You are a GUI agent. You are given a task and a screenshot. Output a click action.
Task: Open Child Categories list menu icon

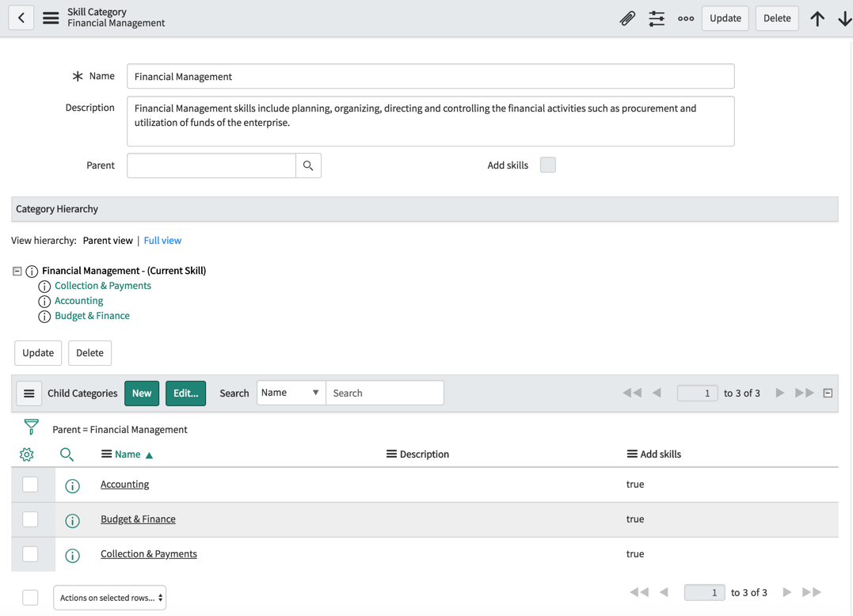click(x=29, y=393)
